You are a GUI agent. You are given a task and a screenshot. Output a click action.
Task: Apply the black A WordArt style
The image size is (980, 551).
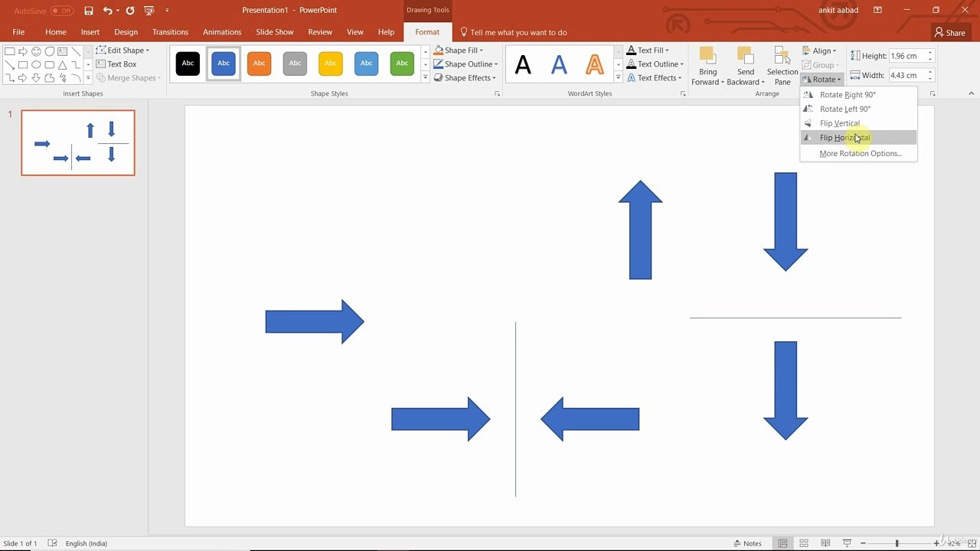point(523,64)
